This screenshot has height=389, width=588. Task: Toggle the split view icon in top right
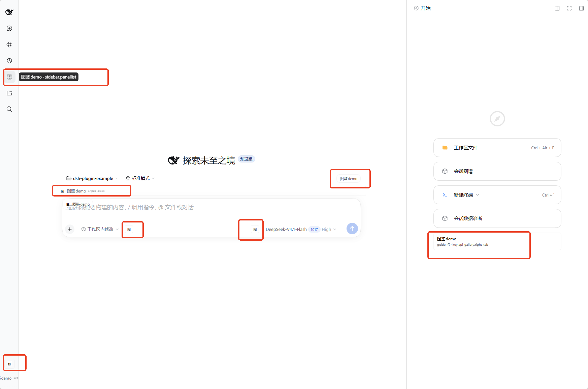(557, 8)
